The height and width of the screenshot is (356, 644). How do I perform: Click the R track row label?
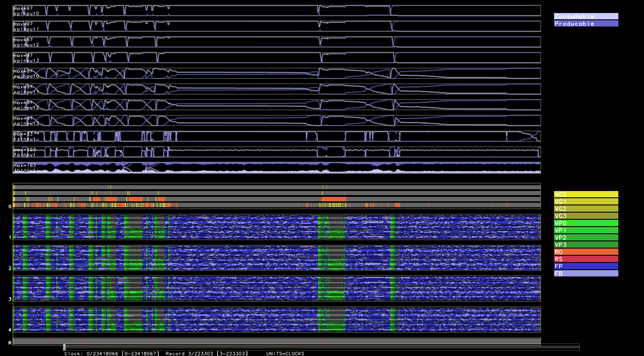(x=10, y=343)
